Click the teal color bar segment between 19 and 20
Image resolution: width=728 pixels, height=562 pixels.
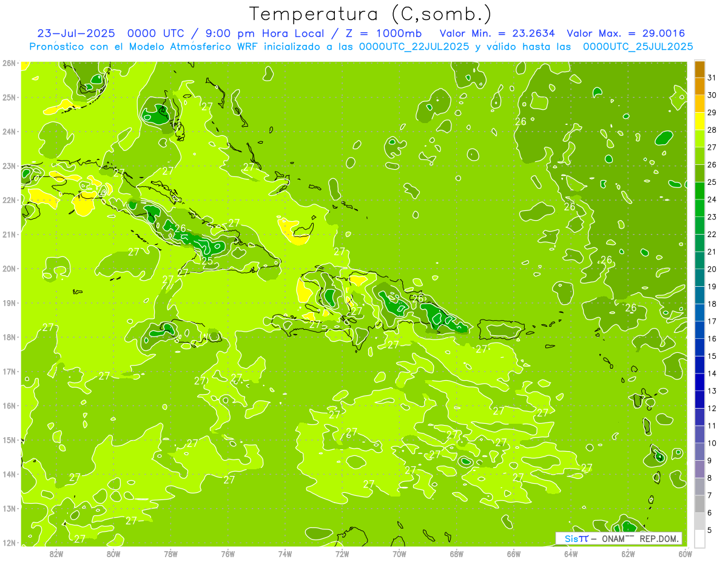click(699, 278)
